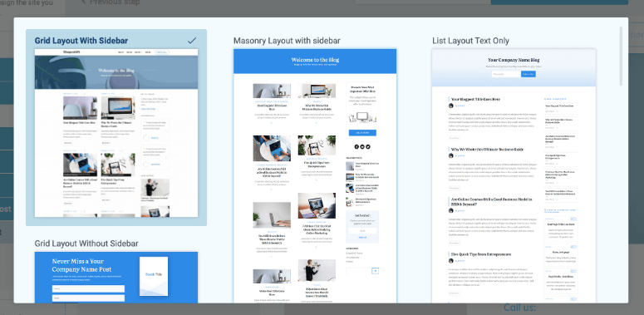Screen dimensions: 644x315
Task: Click the modal's vertical scrollbar
Action: 621,57
